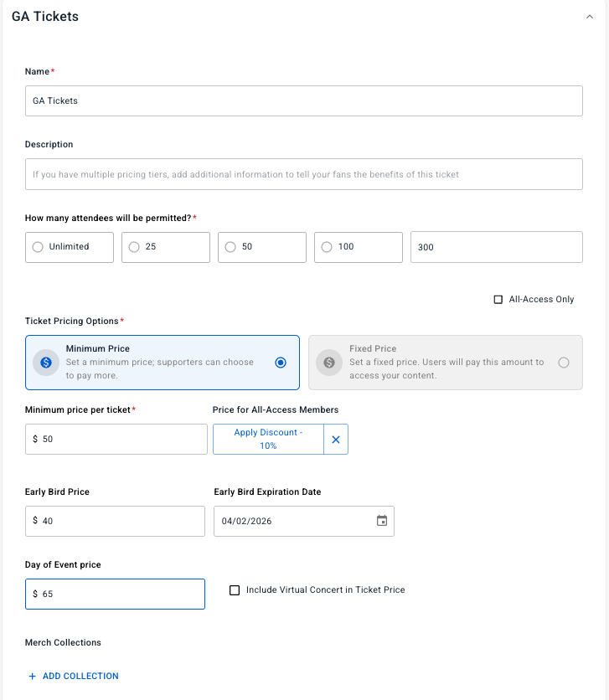
Task: Remove the All-Access discount with X icon
Action: pos(335,439)
